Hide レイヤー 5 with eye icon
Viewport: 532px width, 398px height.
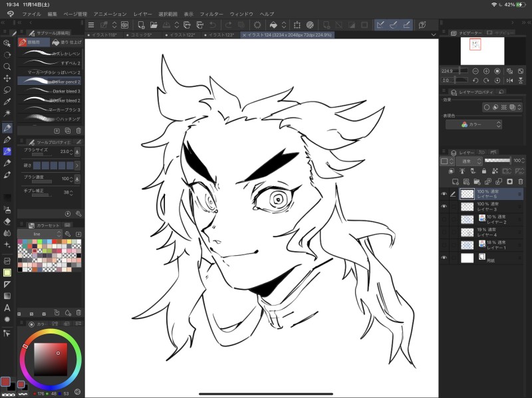point(444,194)
